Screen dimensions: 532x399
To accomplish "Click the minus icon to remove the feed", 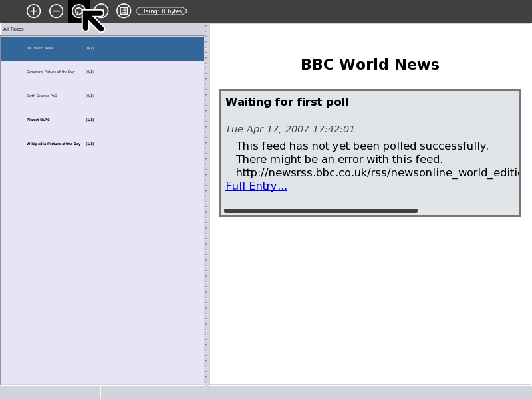I will coord(56,11).
